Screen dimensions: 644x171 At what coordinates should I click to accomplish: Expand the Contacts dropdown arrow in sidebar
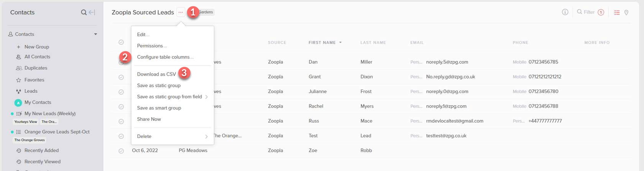pos(95,34)
